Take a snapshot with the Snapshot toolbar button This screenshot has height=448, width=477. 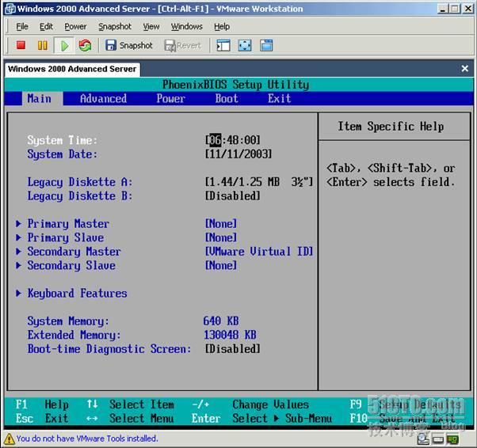point(128,46)
